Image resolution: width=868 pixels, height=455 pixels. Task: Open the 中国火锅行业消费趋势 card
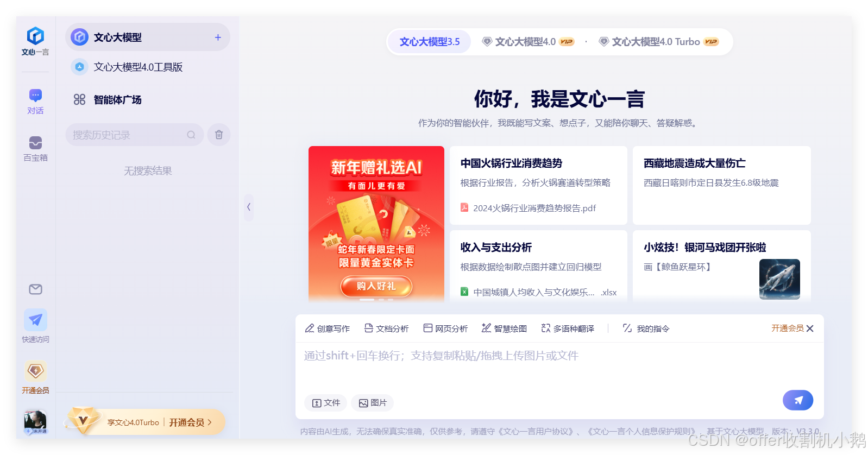click(x=538, y=185)
